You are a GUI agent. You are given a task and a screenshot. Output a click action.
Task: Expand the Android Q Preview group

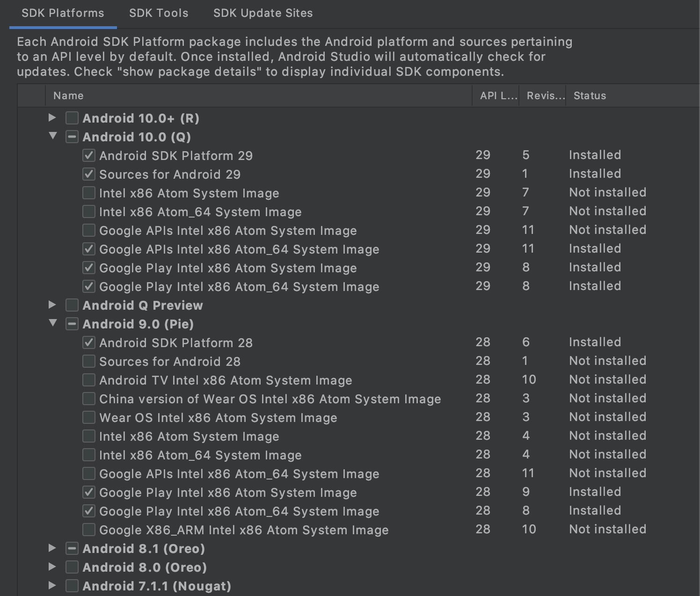[52, 305]
